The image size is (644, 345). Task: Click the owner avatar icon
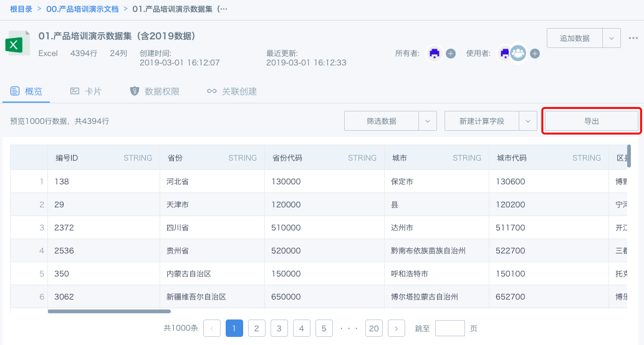click(x=435, y=54)
